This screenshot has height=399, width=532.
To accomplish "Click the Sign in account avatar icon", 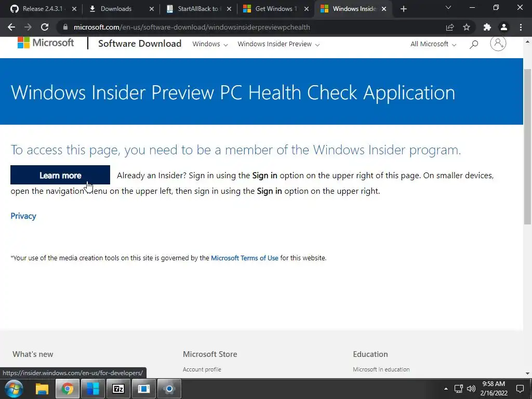I will 498,44.
